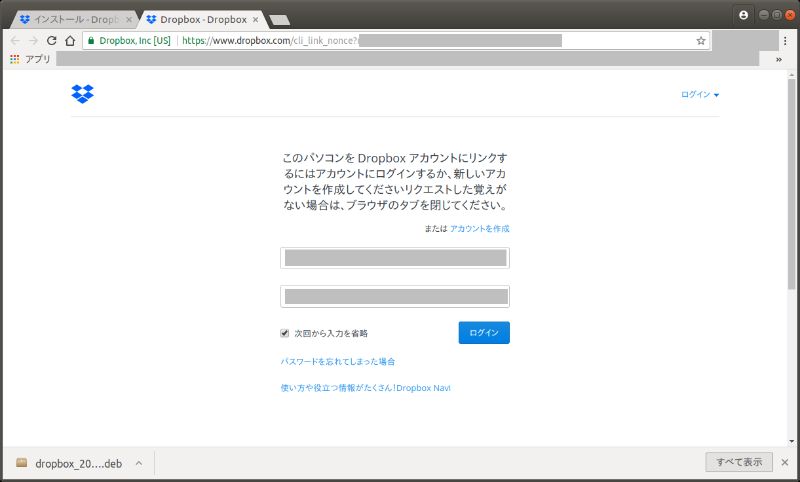Viewport: 800px width, 482px height.
Task: Reload the current page
Action: click(x=52, y=41)
